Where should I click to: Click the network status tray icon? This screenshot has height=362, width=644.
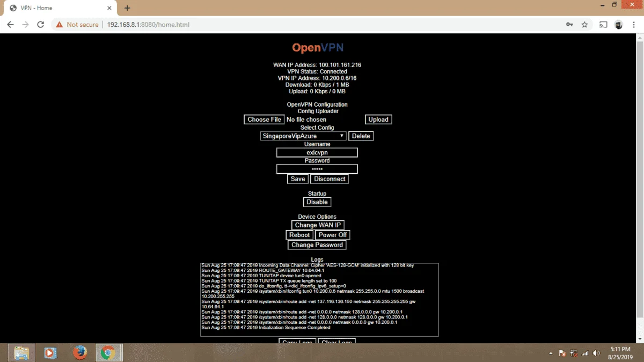pos(574,353)
